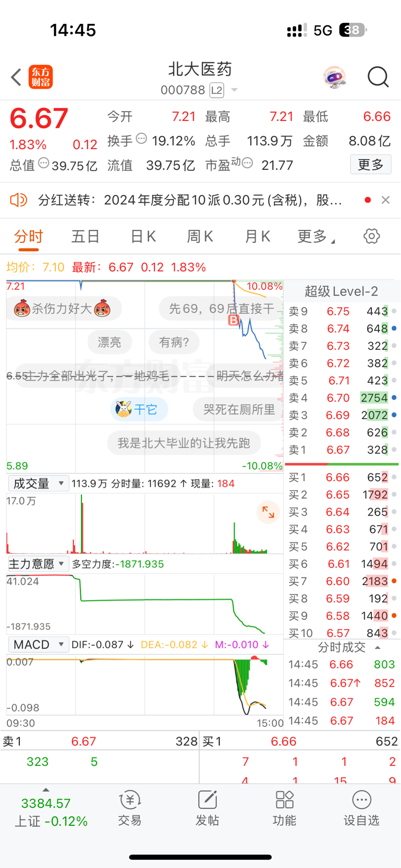401x868 pixels.
Task: Tap the bottom 买1 6.66 652 queue header
Action: (300, 741)
